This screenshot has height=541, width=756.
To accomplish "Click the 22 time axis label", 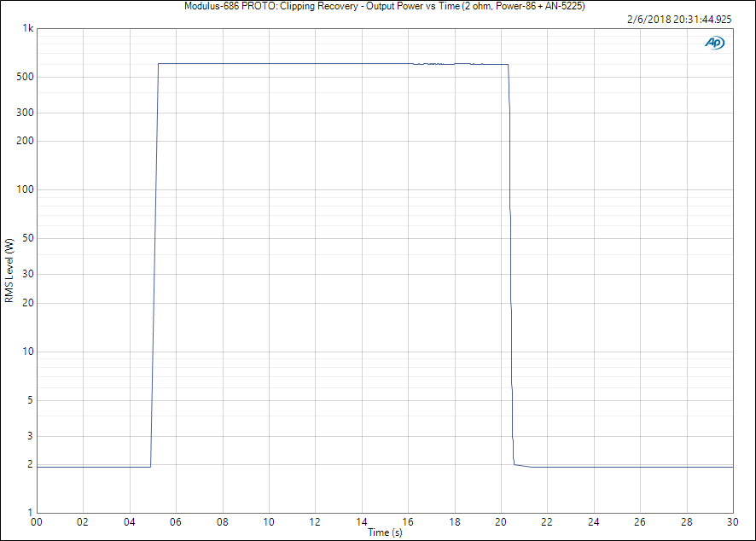I will coord(547,522).
